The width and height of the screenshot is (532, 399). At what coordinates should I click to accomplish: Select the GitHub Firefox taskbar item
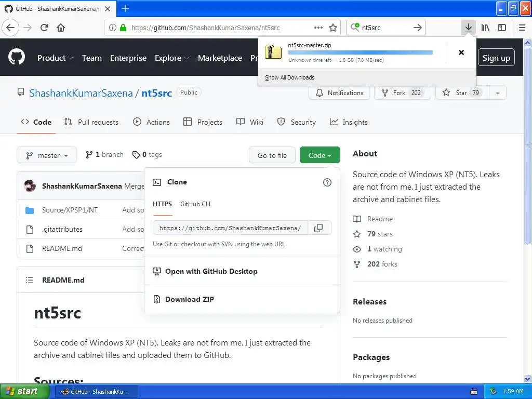click(96, 392)
